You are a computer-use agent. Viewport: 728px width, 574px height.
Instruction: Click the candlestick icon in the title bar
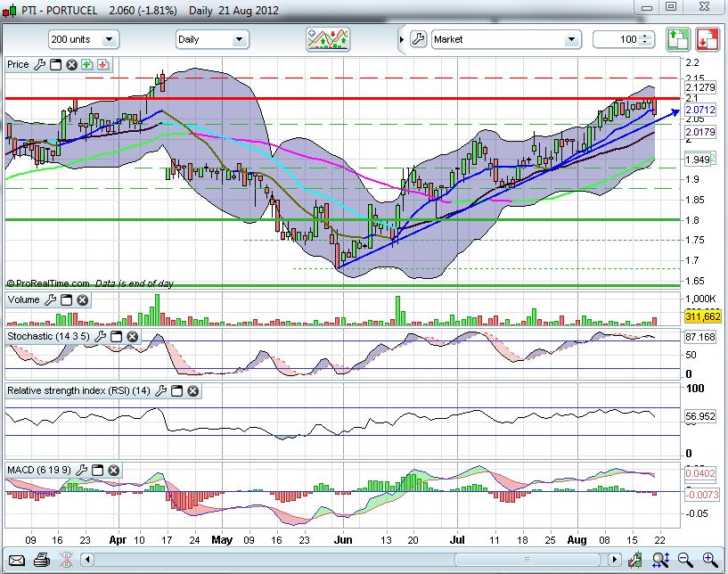coord(9,10)
